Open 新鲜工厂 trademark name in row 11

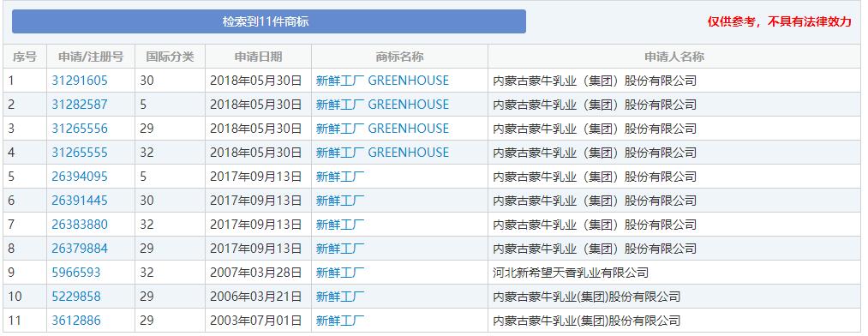click(340, 321)
